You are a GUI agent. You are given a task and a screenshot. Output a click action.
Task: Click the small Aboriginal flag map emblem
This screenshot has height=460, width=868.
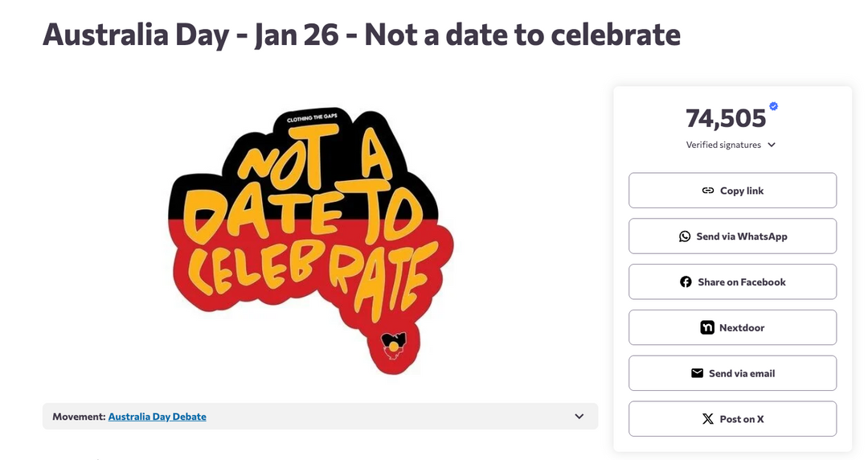coord(395,343)
